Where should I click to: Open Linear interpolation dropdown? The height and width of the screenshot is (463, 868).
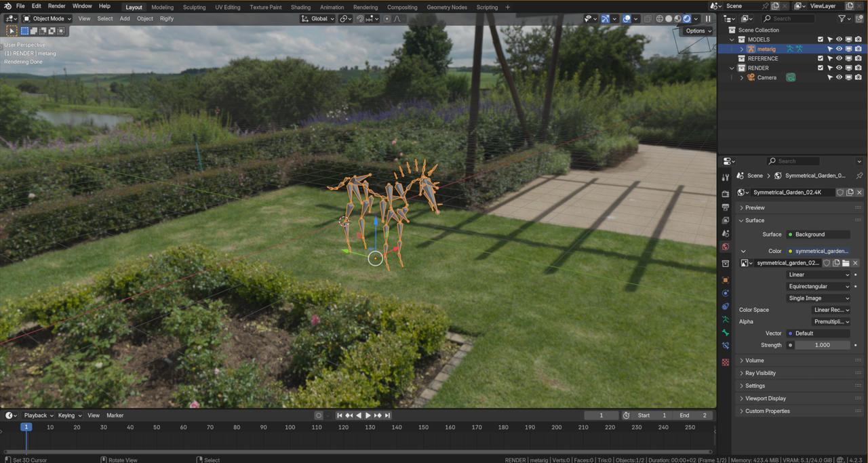818,275
